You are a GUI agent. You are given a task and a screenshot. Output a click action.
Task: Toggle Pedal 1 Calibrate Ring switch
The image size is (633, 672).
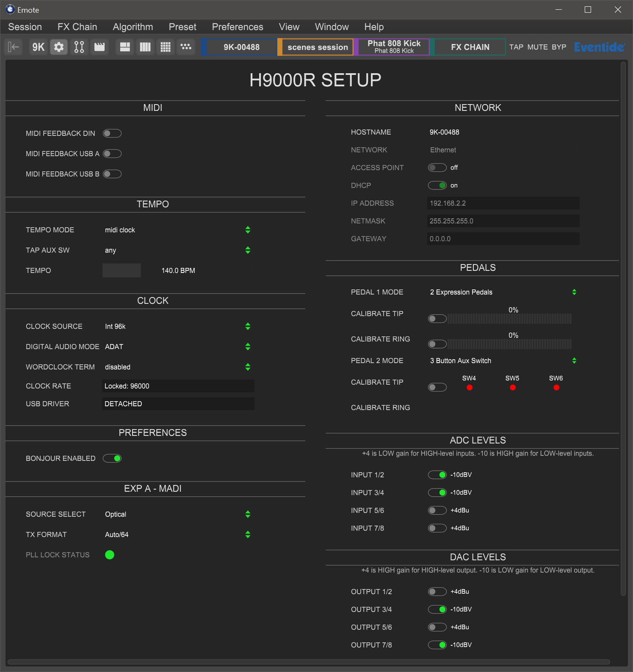(437, 344)
